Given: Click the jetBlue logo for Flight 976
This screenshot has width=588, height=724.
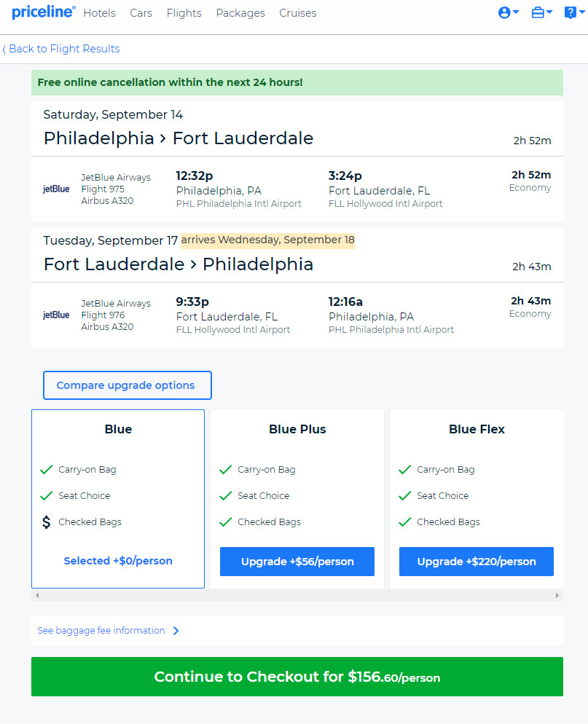Looking at the screenshot, I should (x=56, y=315).
